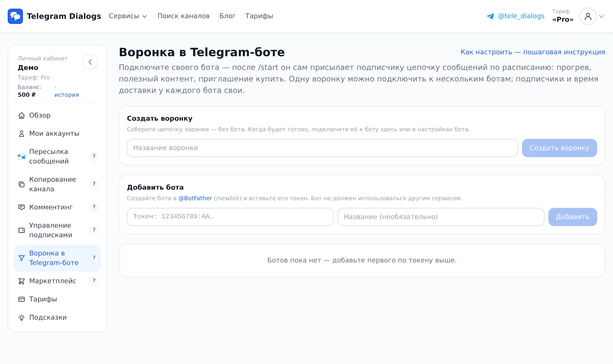Open help hint for Пересылка сообщений
Image resolution: width=613 pixels, height=364 pixels.
94,156
